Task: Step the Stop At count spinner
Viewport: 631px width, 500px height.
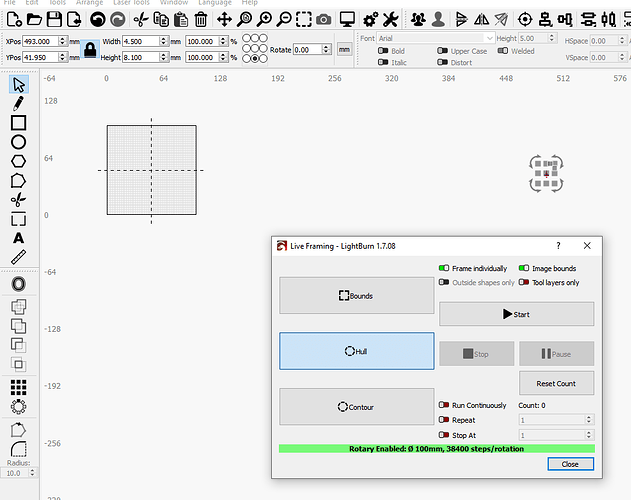Action: [589, 435]
